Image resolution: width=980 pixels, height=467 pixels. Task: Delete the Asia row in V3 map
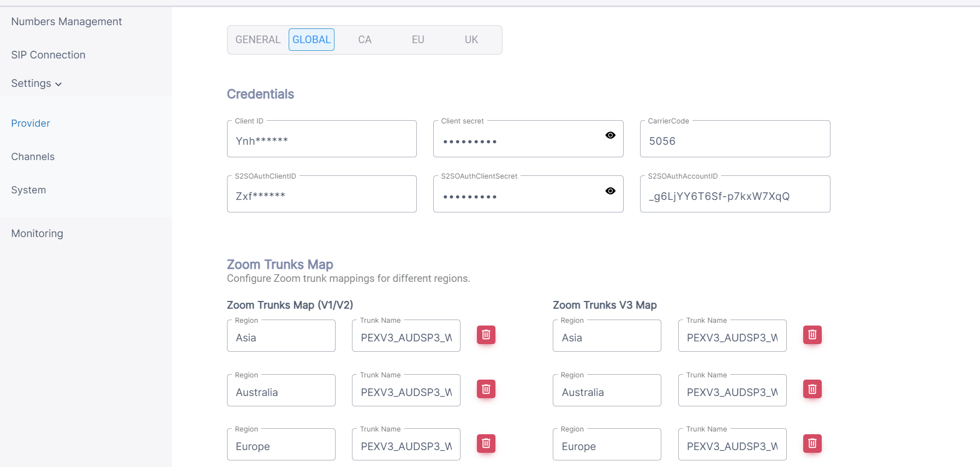point(812,335)
